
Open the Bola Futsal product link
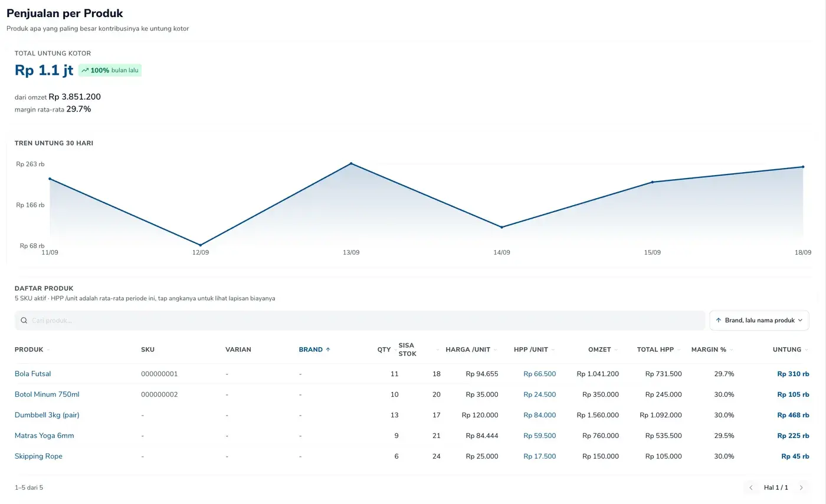33,374
